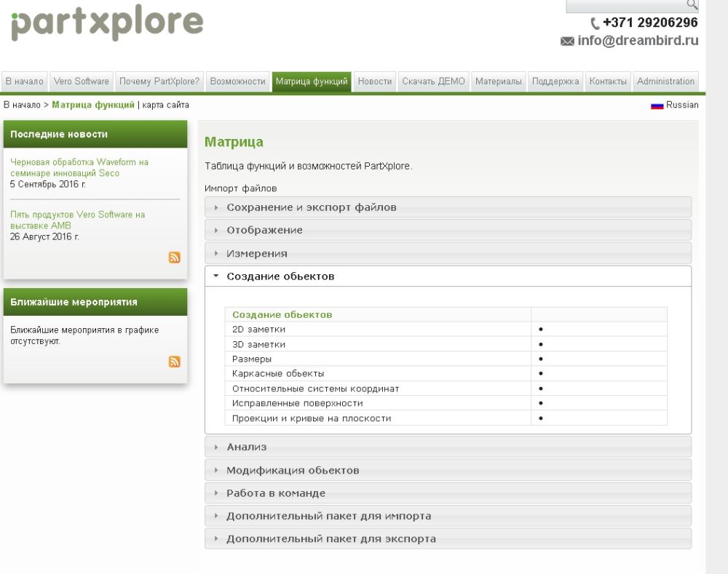
Task: Open the Контакты tab
Action: click(608, 81)
